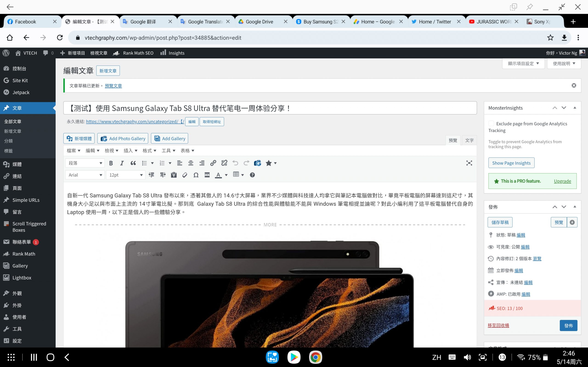Viewport: 588px width, 367px height.
Task: Insert or edit link
Action: 213,163
